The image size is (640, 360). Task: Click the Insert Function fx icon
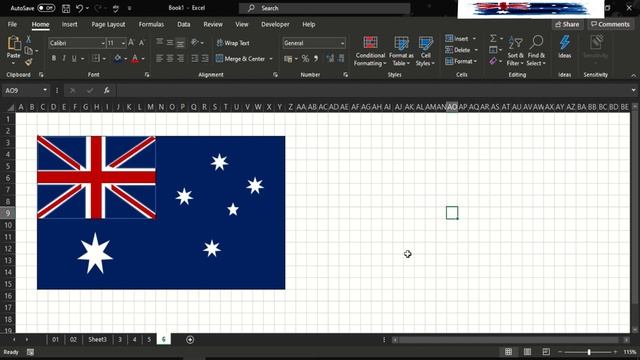click(x=107, y=90)
